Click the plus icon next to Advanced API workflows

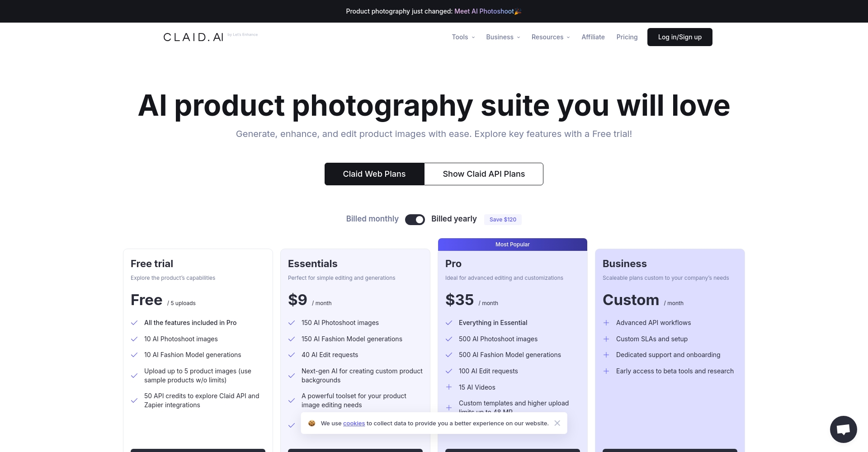(606, 322)
